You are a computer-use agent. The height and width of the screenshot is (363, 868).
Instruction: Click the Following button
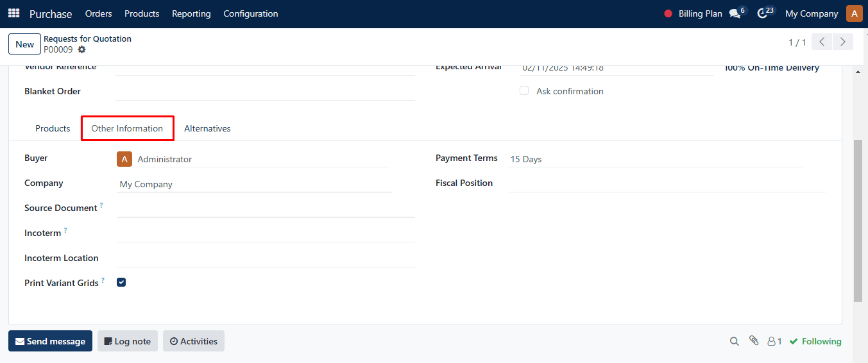tap(815, 341)
